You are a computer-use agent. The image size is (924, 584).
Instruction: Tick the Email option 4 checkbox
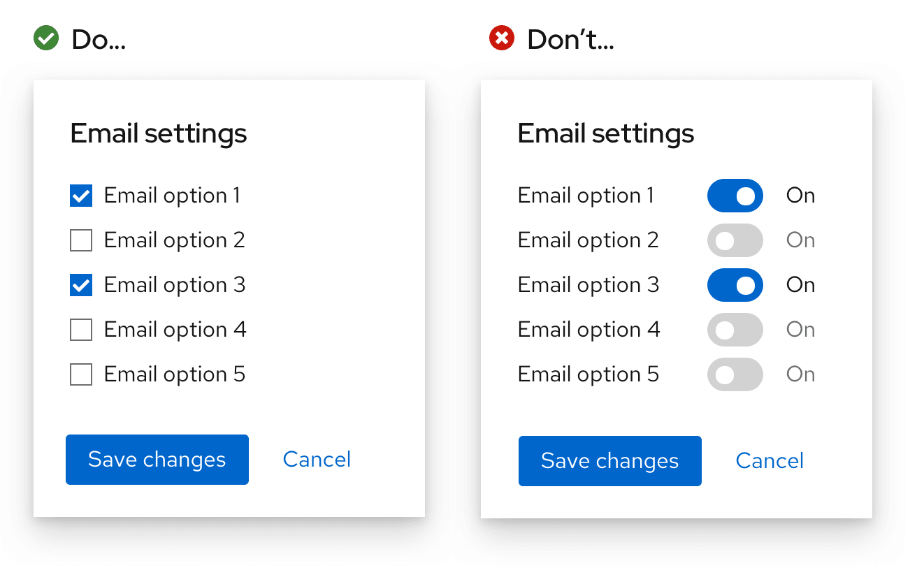pyautogui.click(x=81, y=330)
